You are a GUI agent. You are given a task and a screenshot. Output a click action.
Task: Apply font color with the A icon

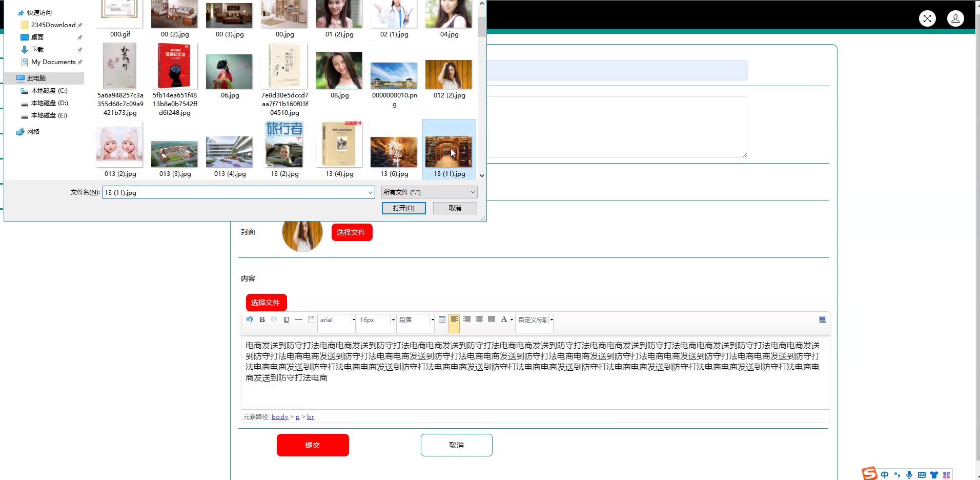point(504,319)
